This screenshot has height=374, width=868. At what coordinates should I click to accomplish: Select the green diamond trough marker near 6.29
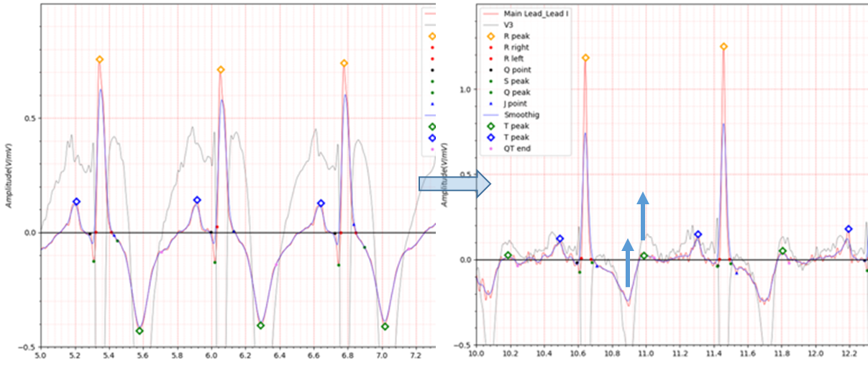point(260,326)
